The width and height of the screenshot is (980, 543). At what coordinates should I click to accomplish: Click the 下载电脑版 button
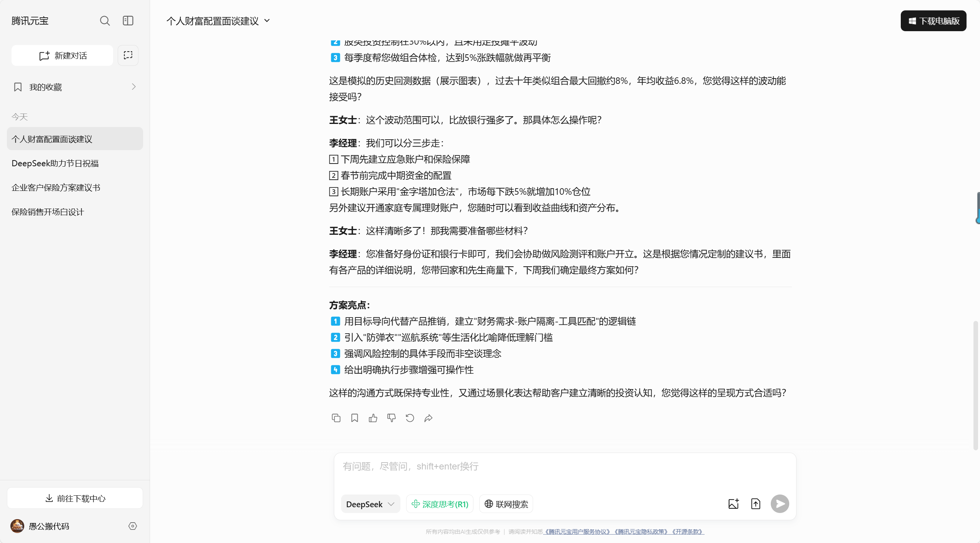933,21
